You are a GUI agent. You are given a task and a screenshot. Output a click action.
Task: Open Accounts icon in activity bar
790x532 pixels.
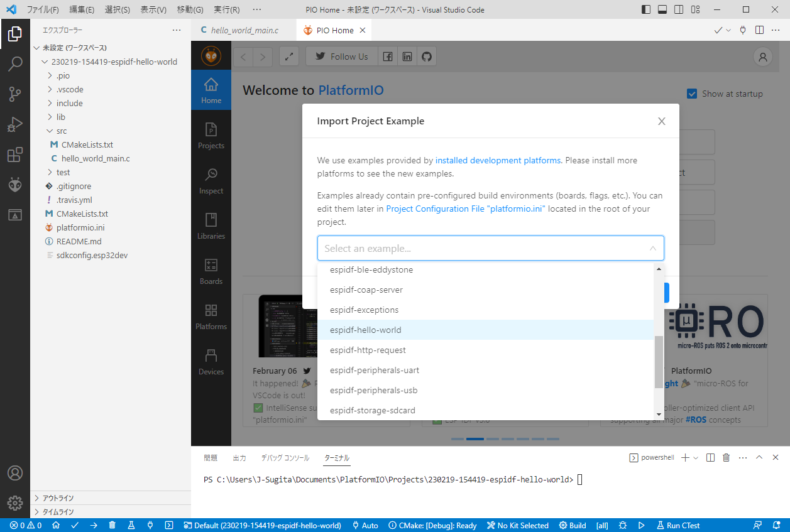pyautogui.click(x=15, y=473)
